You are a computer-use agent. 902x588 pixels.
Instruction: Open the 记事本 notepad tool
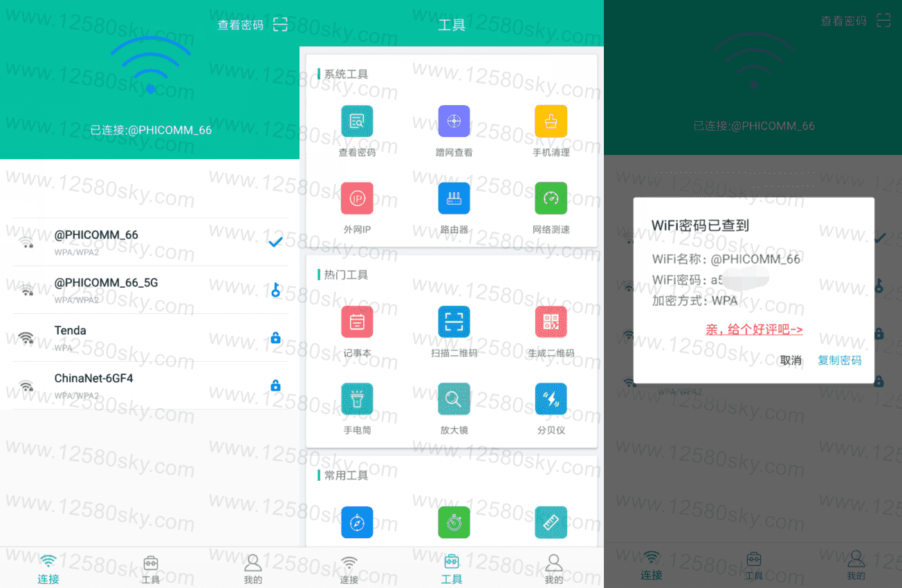[357, 322]
